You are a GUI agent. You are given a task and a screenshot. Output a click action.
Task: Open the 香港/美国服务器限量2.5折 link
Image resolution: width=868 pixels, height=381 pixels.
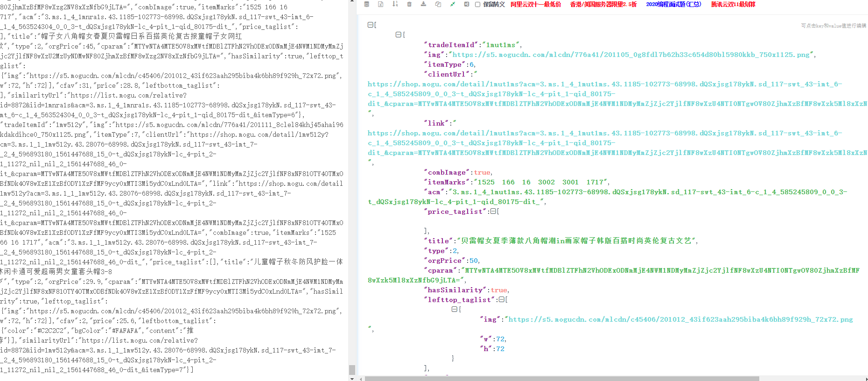coord(603,4)
